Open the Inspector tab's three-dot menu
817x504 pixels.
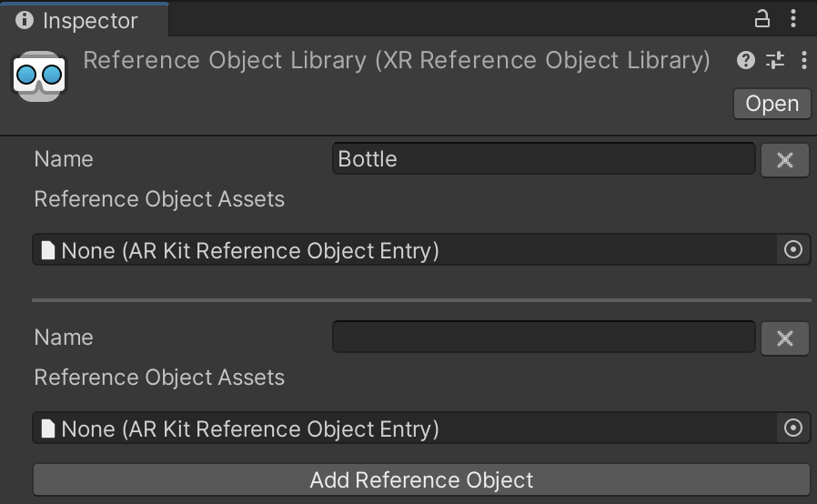click(795, 18)
